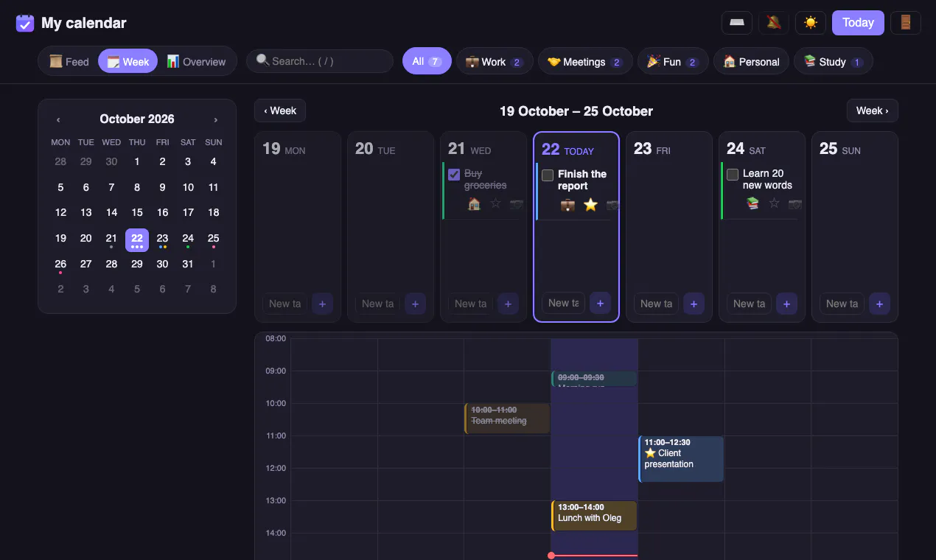Click new task input for Sunday 25

[x=842, y=304]
